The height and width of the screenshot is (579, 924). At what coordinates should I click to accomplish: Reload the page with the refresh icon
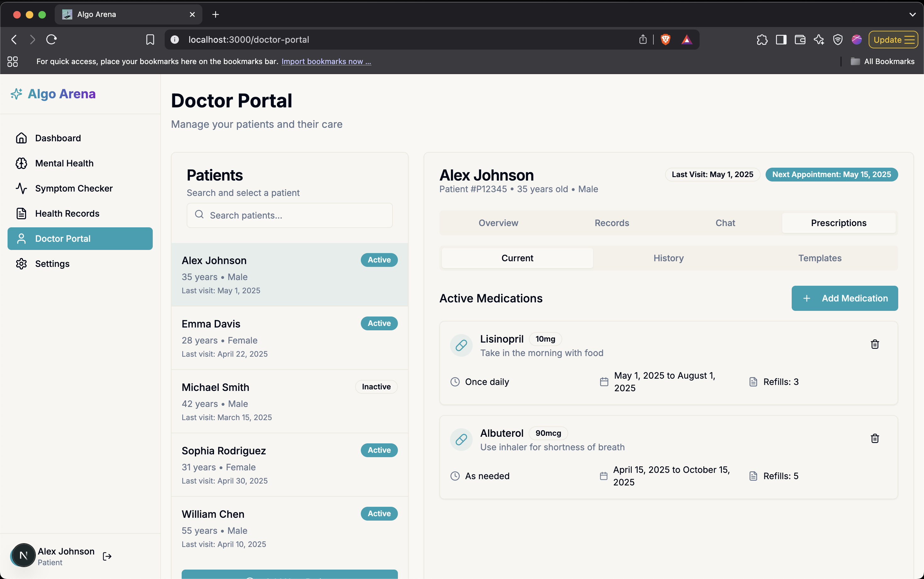pyautogui.click(x=51, y=40)
